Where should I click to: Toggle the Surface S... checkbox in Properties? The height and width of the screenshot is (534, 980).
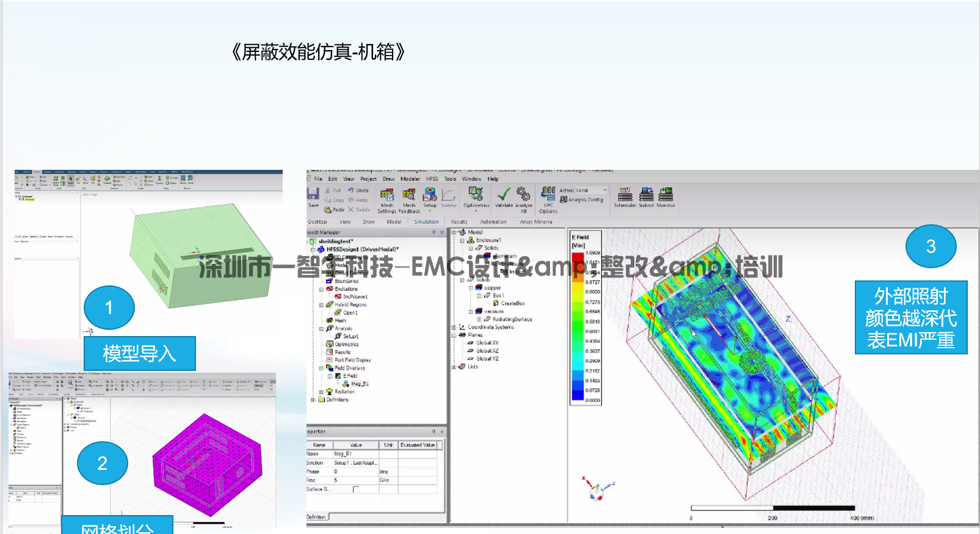(x=356, y=489)
